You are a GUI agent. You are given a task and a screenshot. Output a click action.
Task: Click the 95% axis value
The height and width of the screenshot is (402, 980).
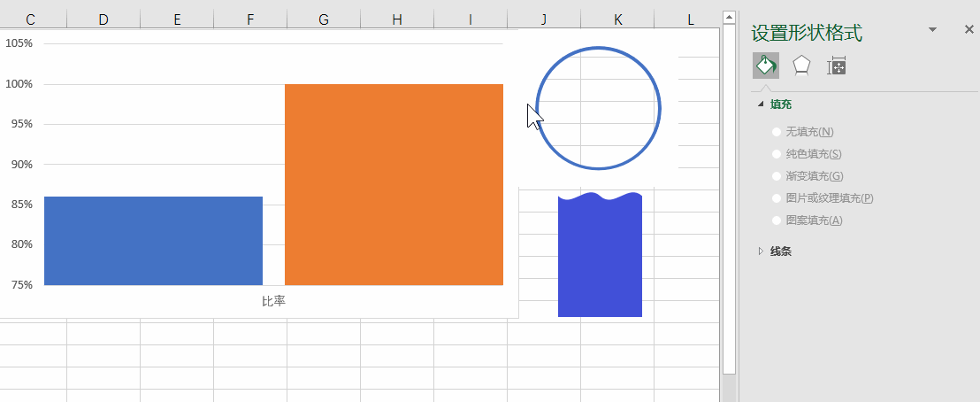pos(22,124)
